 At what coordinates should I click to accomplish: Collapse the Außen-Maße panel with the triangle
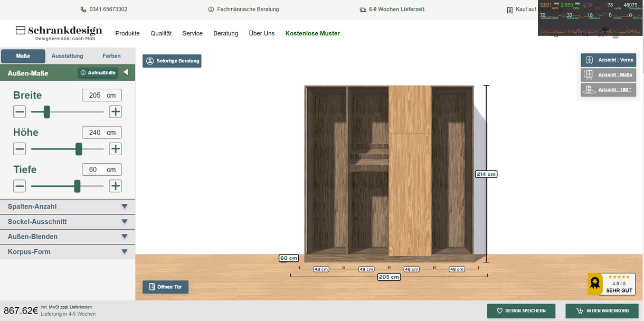point(126,72)
